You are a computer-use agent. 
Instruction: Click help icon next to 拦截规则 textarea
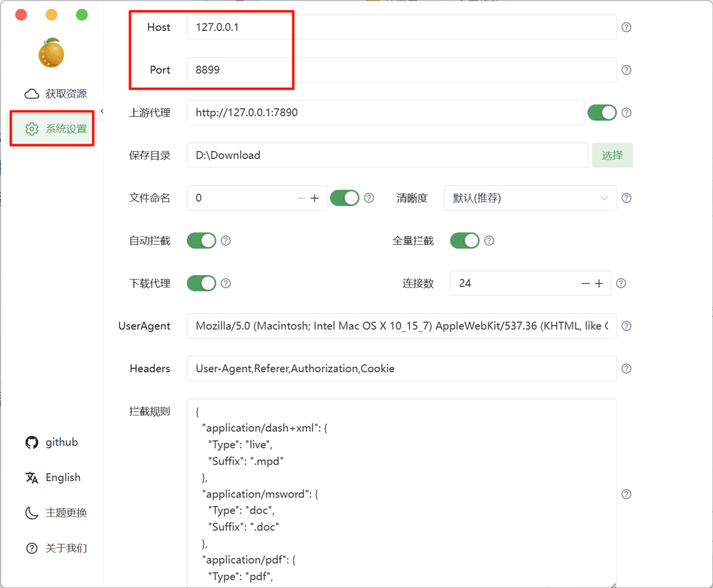coord(627,494)
